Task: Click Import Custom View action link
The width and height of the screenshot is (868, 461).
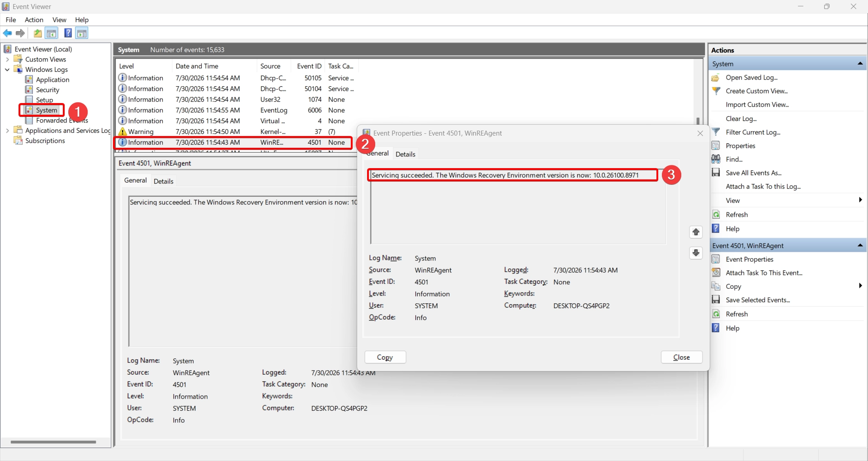Action: click(x=757, y=105)
